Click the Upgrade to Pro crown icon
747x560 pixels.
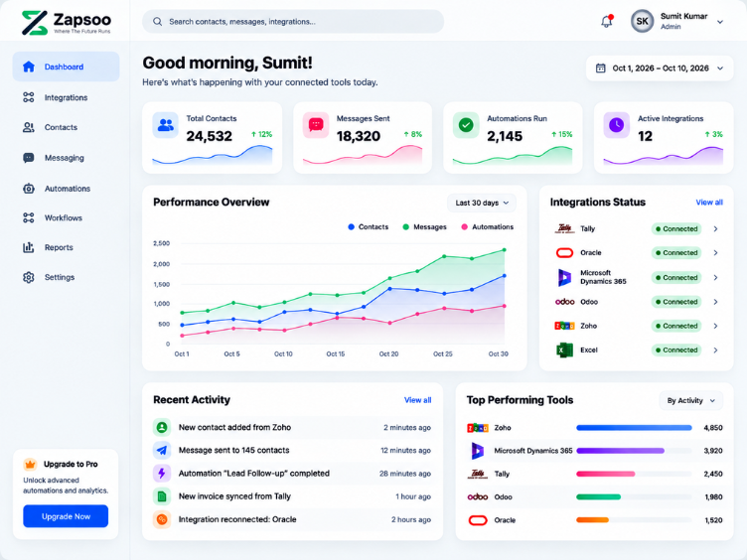[30, 464]
